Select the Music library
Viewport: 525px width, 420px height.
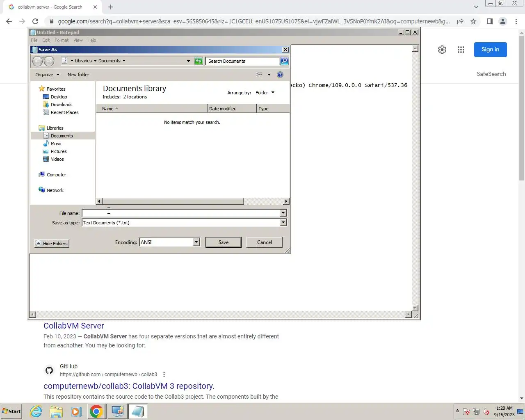point(56,144)
